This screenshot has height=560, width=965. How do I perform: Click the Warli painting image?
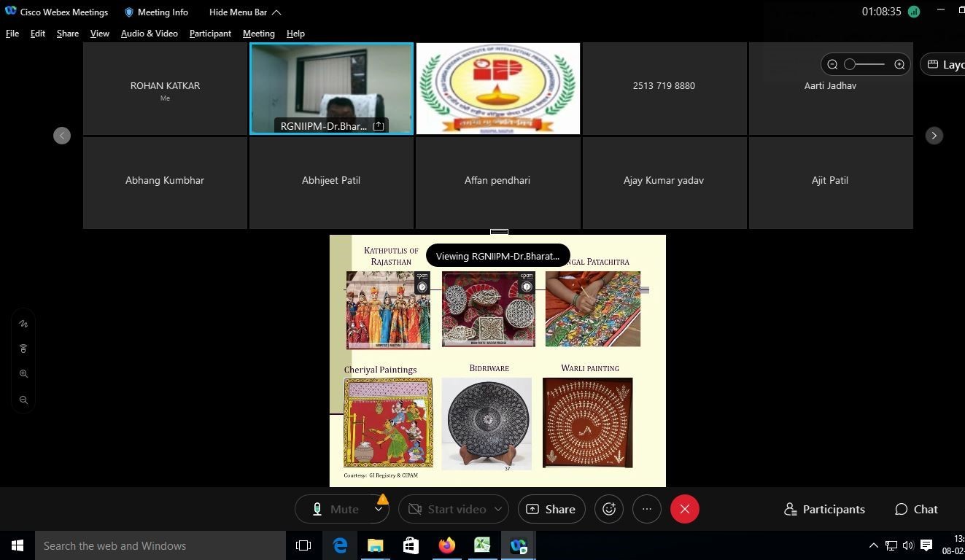click(x=588, y=422)
